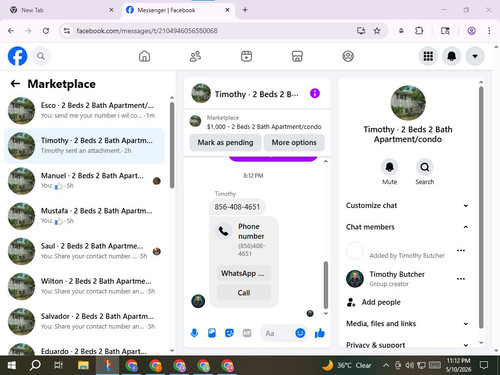Go back with browser back arrow
500x375 pixels.
click(x=11, y=31)
